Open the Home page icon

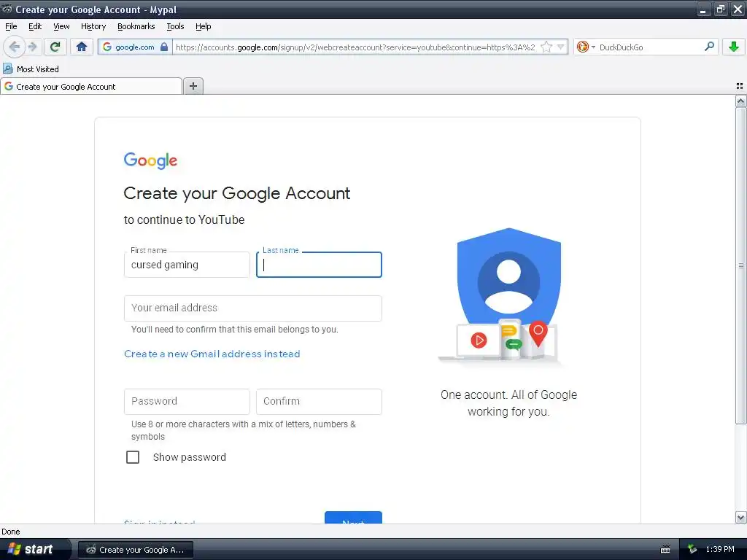click(x=82, y=47)
